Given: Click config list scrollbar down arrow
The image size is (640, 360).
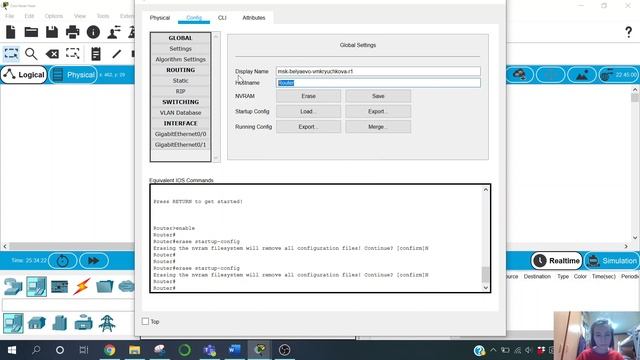Looking at the screenshot, I should pyautogui.click(x=216, y=158).
